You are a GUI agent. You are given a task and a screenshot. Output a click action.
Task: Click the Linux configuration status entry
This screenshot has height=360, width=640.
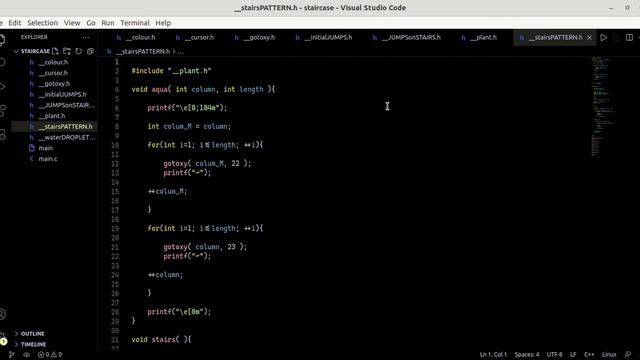pyautogui.click(x=609, y=355)
